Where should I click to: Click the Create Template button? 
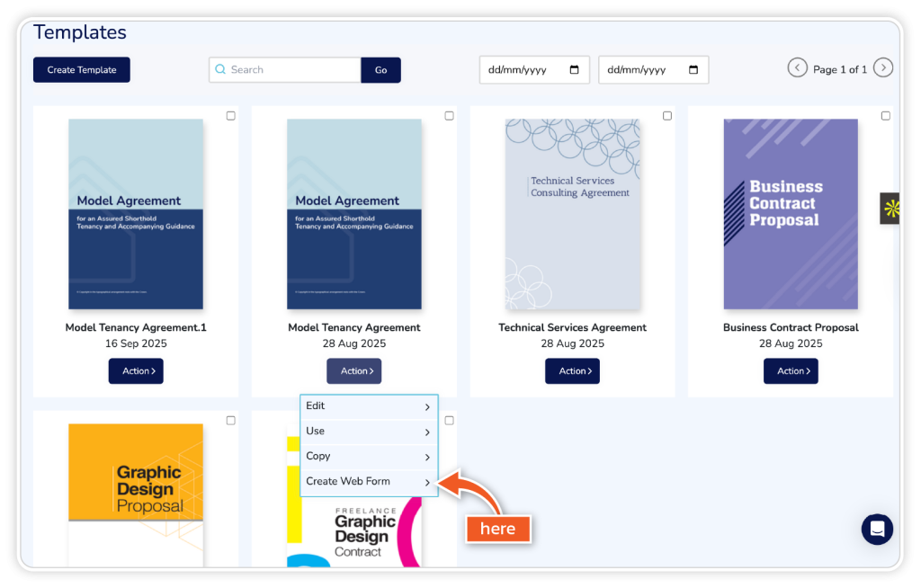tap(82, 70)
